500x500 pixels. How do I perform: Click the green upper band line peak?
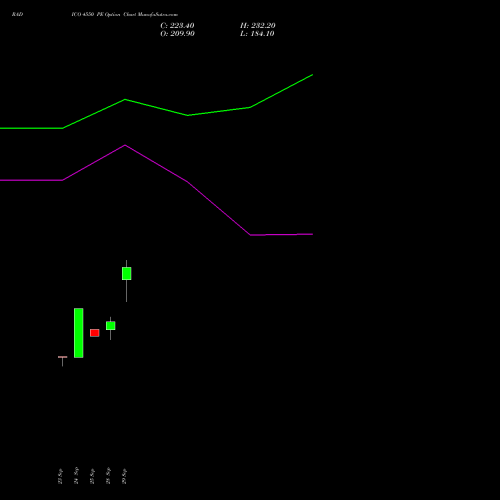click(125, 99)
